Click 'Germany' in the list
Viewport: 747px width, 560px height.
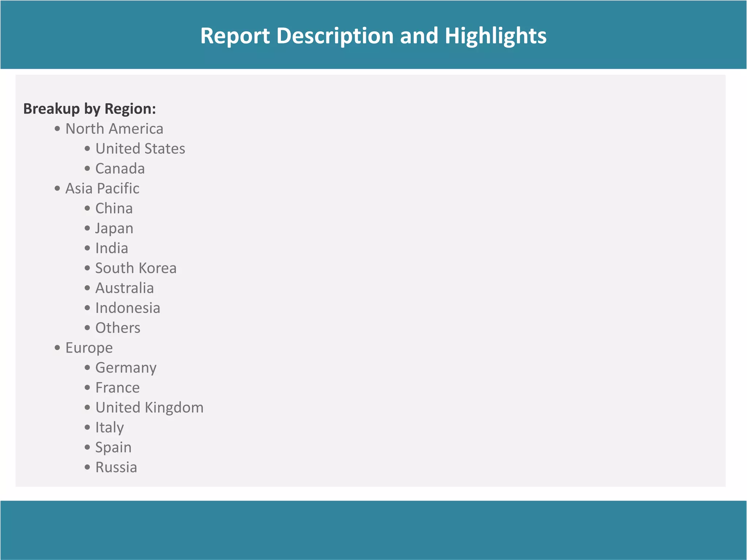pyautogui.click(x=126, y=368)
